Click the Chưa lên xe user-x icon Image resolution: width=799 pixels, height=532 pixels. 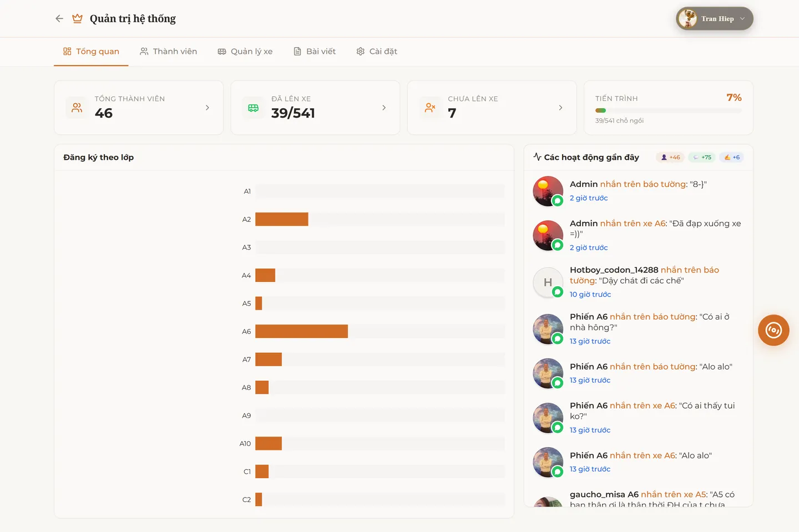pyautogui.click(x=430, y=108)
